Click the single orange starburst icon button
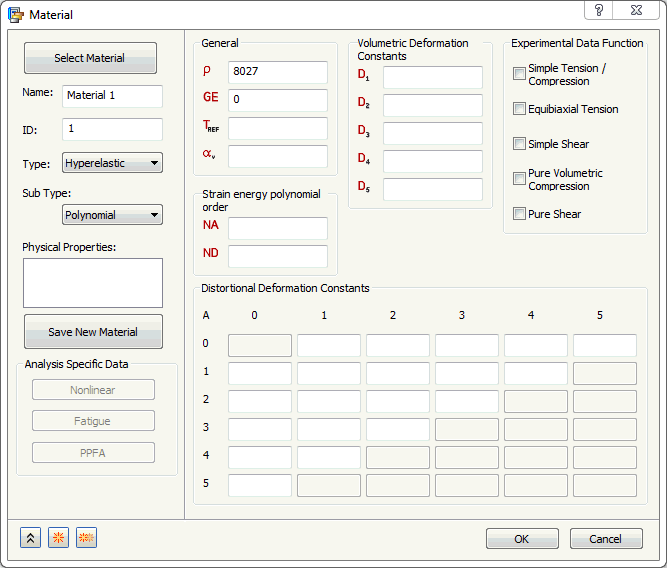 point(59,538)
